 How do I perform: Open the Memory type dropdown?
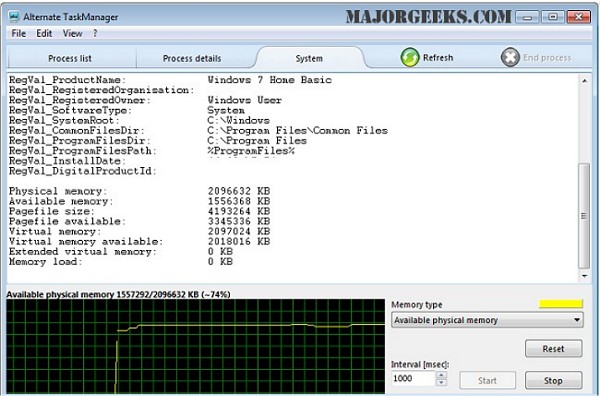coord(487,320)
